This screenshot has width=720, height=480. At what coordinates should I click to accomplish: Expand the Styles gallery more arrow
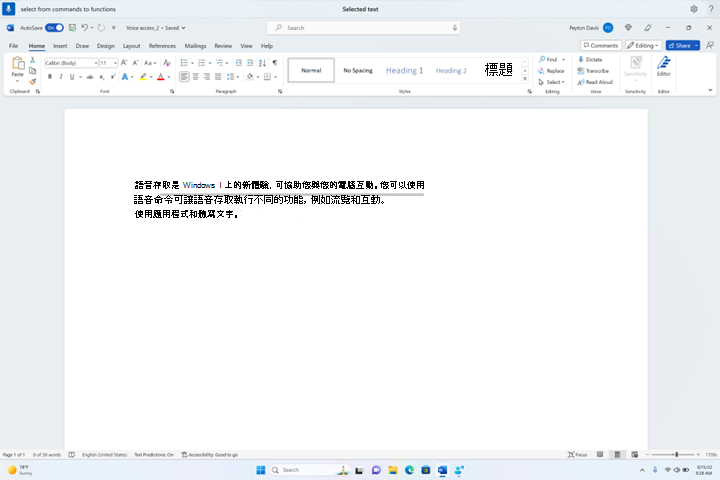[x=525, y=79]
